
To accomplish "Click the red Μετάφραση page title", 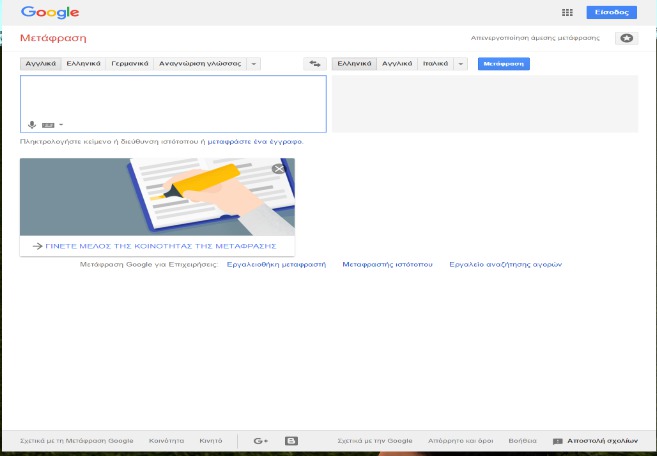I will pos(53,38).
